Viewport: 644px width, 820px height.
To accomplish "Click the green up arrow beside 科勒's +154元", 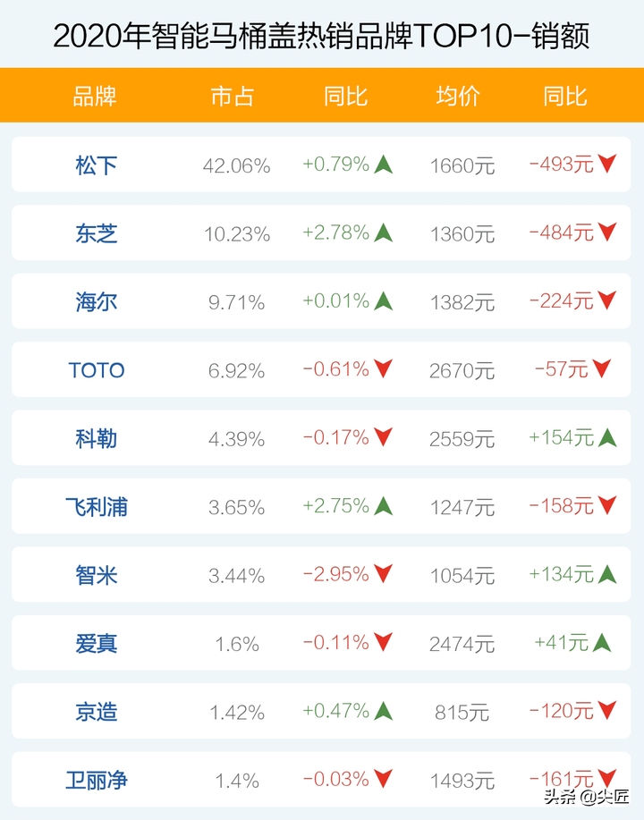I will tap(607, 438).
